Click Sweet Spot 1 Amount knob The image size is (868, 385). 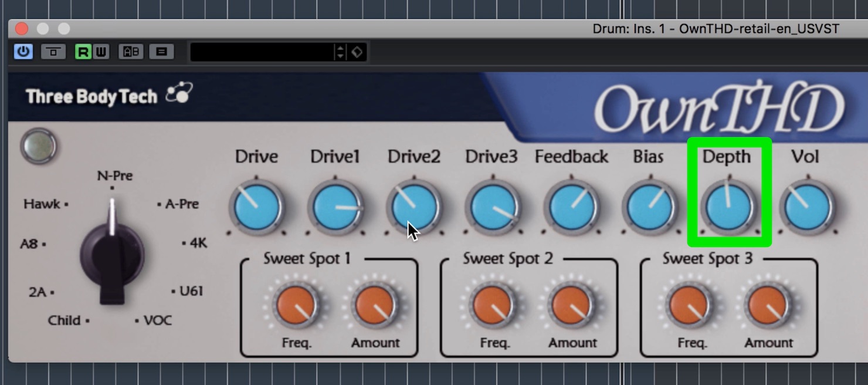click(375, 306)
